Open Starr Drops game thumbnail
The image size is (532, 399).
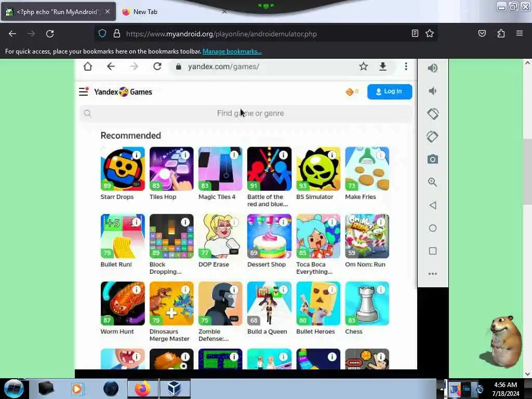[x=123, y=169]
